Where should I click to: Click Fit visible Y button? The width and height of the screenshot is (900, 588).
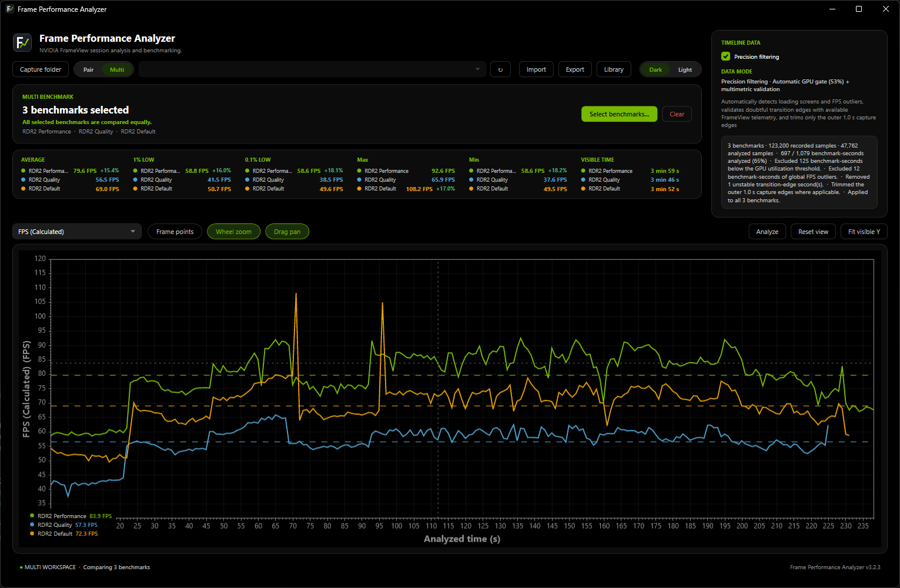(x=864, y=232)
